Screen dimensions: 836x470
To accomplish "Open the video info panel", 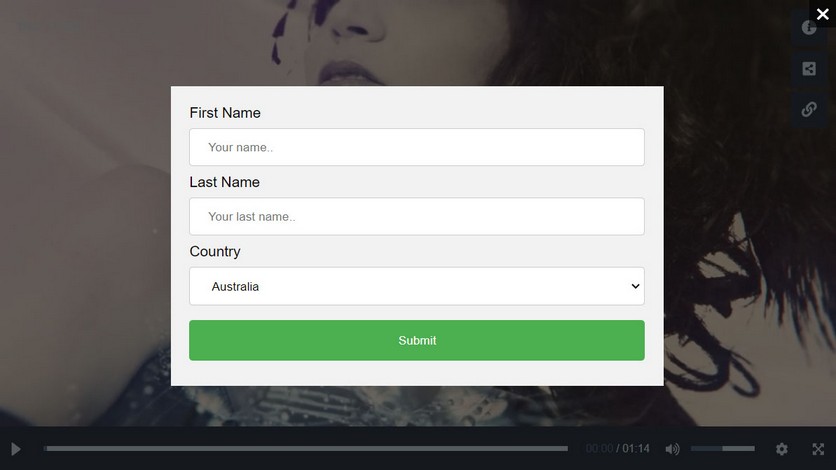I will (809, 28).
